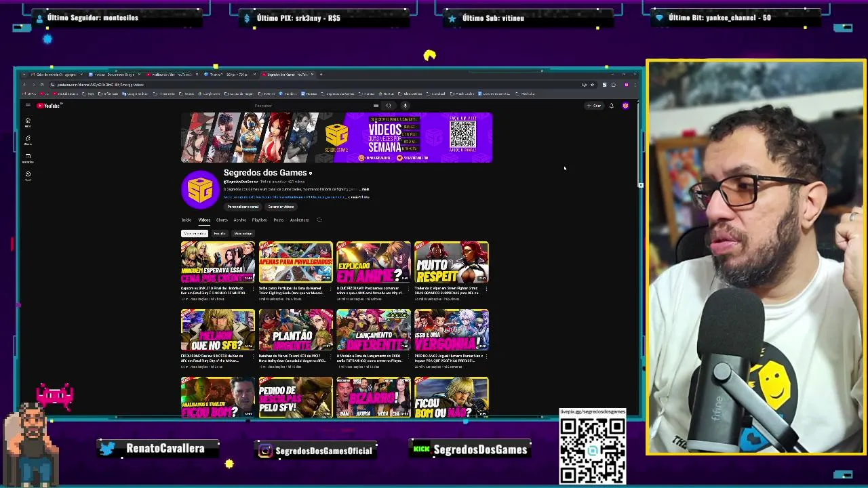The image size is (868, 488).
Task: Go to Home in YouTube sidebar
Action: (x=28, y=122)
